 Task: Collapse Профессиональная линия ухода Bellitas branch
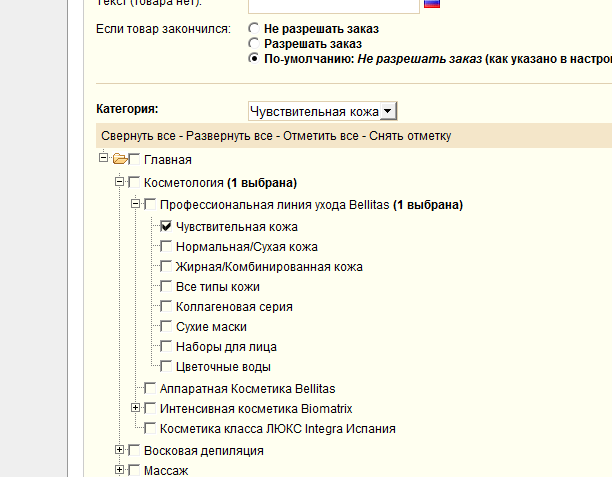click(x=136, y=205)
